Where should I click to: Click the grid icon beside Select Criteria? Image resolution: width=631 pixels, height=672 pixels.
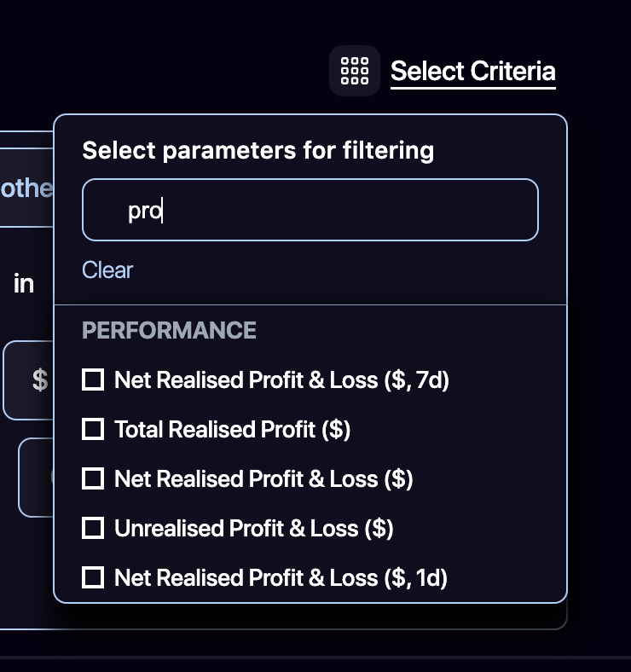point(354,71)
